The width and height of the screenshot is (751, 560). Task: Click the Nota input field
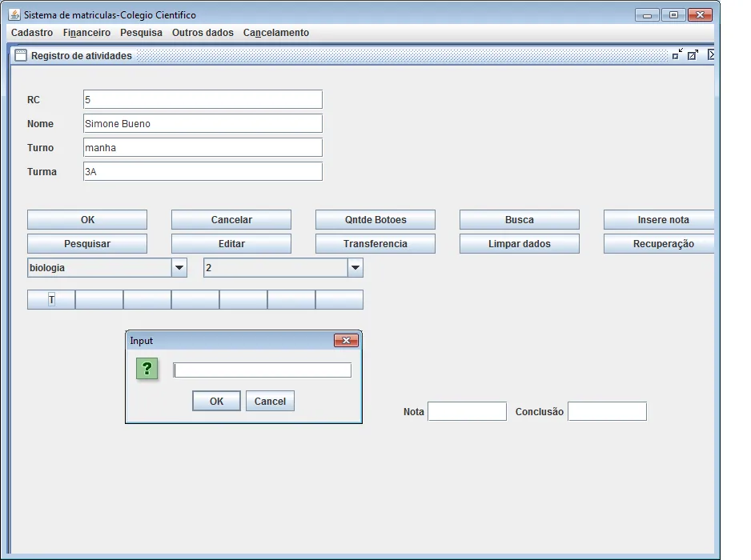point(467,411)
